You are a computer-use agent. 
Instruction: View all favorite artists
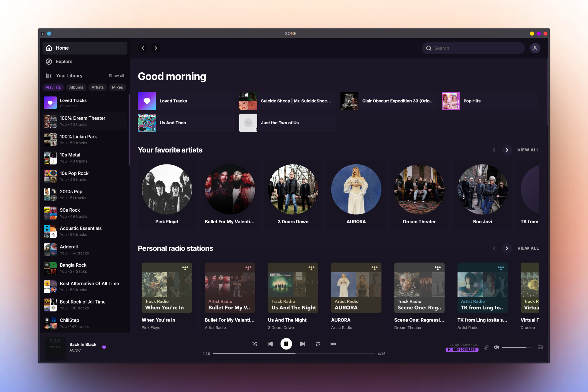pyautogui.click(x=528, y=150)
